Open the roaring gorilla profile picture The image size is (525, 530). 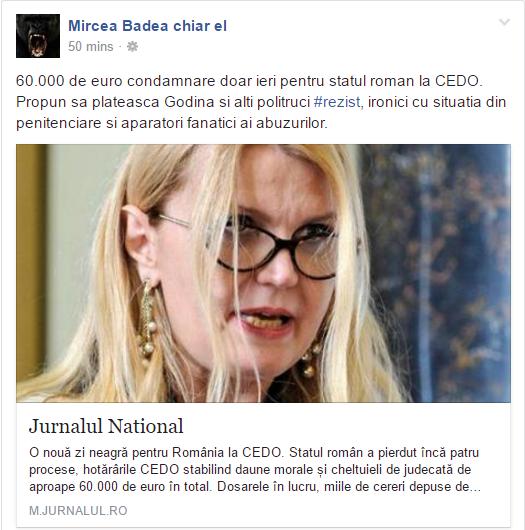pyautogui.click(x=38, y=36)
